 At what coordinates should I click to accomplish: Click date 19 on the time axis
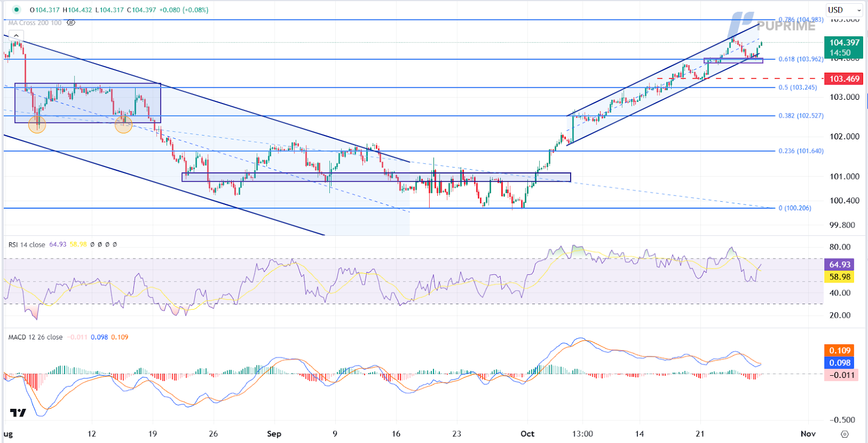click(x=152, y=434)
